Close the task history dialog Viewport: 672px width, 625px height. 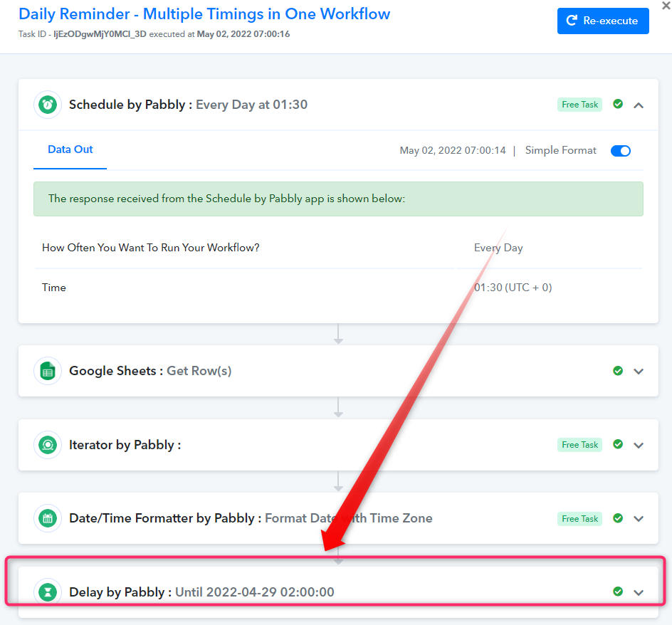point(666,6)
